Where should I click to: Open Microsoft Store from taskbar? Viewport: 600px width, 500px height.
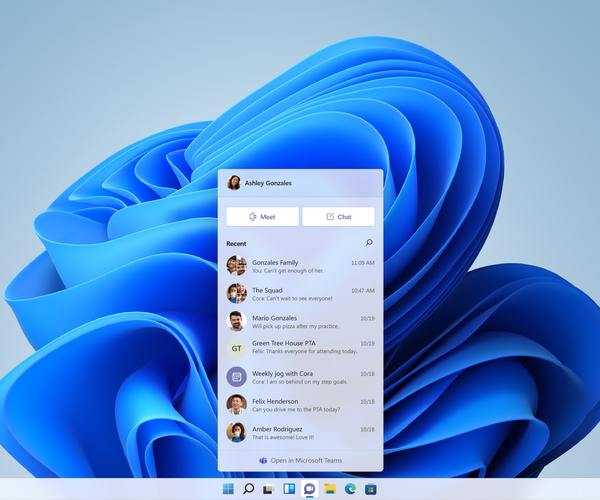(370, 489)
